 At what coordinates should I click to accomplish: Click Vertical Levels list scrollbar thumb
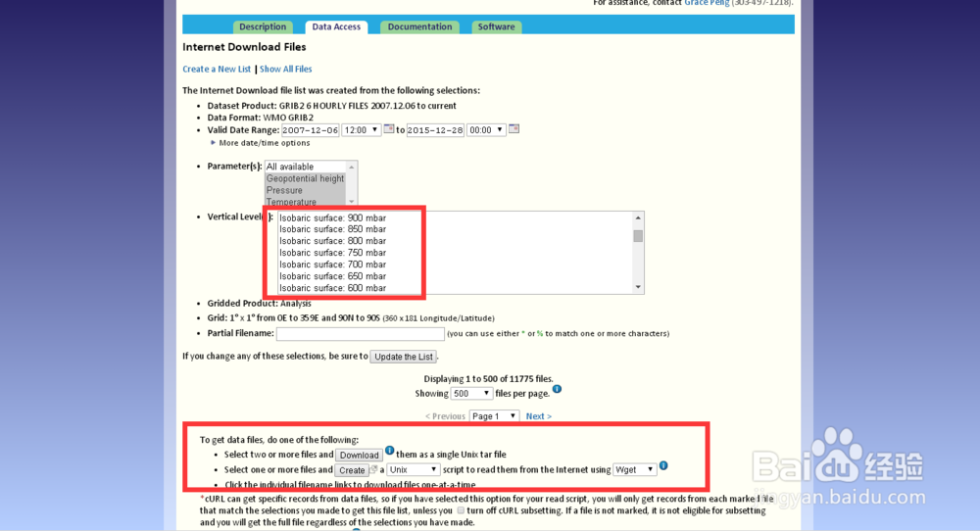coord(638,236)
